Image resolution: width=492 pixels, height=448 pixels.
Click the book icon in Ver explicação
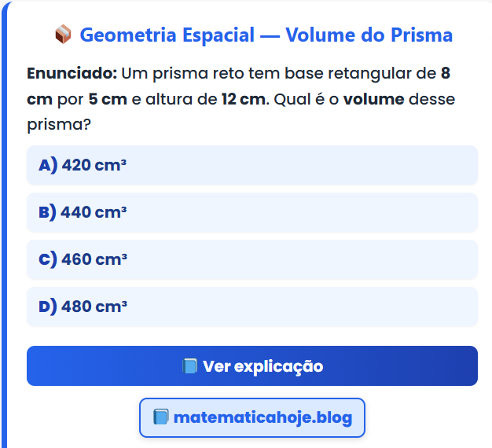(189, 366)
